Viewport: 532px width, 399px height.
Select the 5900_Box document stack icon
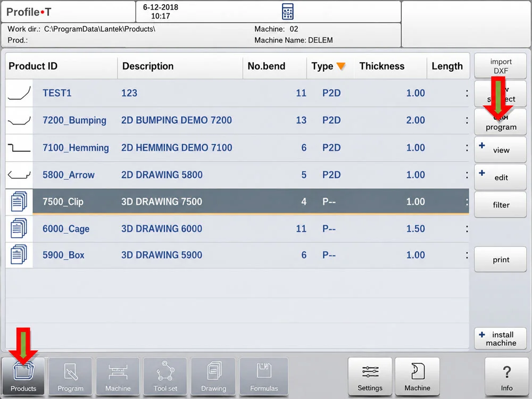click(x=19, y=255)
